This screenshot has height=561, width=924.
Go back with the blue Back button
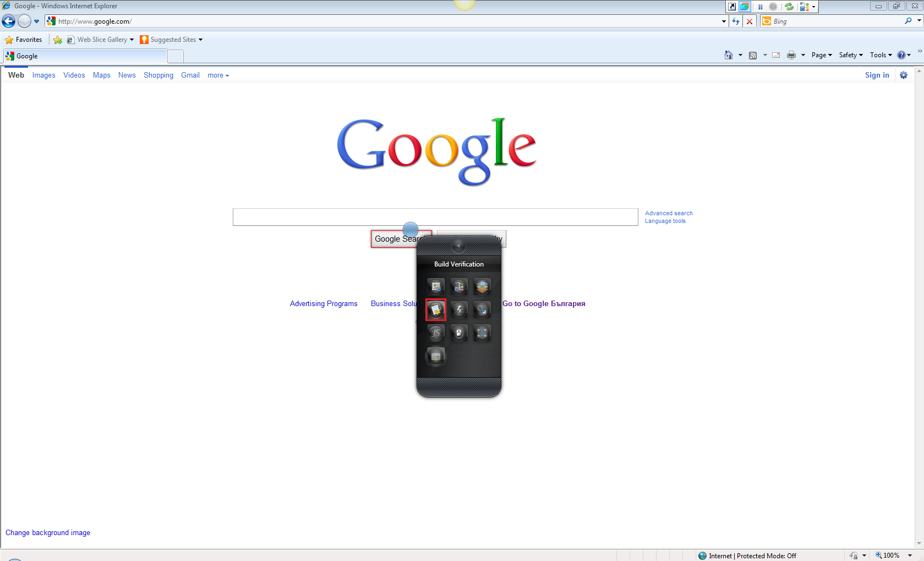(9, 21)
